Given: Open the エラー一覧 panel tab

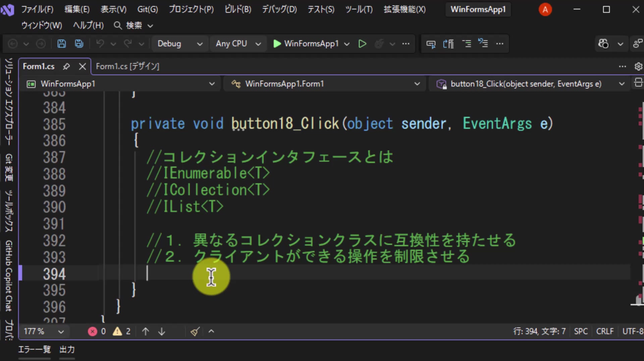Looking at the screenshot, I should pos(34,350).
